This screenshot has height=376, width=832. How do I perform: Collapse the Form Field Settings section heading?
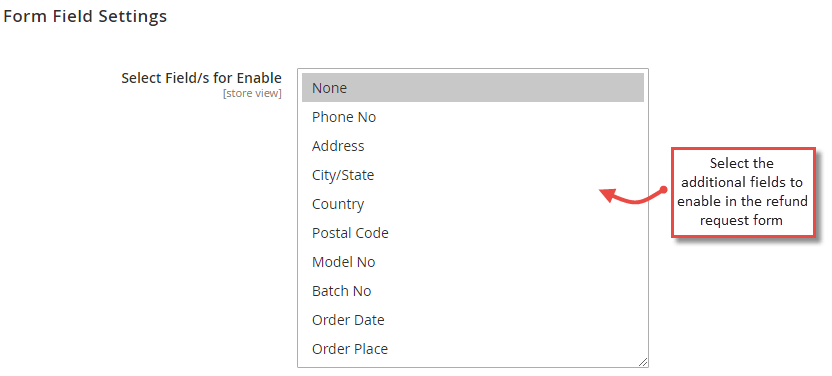pos(85,16)
